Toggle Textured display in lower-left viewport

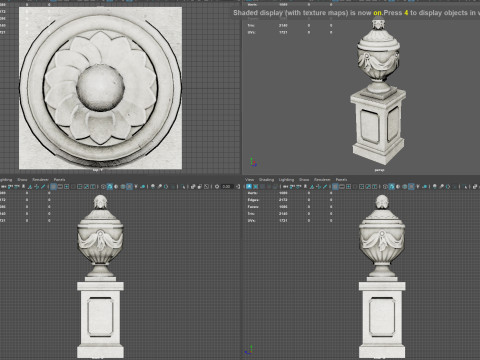(129, 187)
